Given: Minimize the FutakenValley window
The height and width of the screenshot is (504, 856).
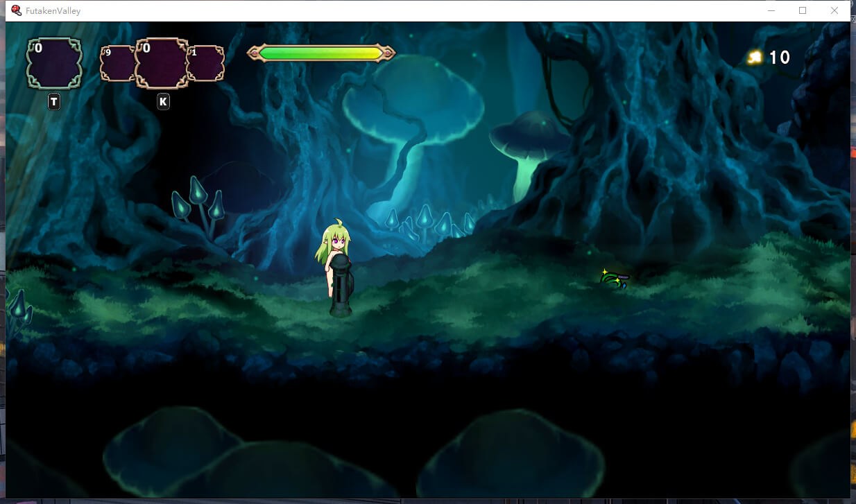Looking at the screenshot, I should pyautogui.click(x=771, y=10).
